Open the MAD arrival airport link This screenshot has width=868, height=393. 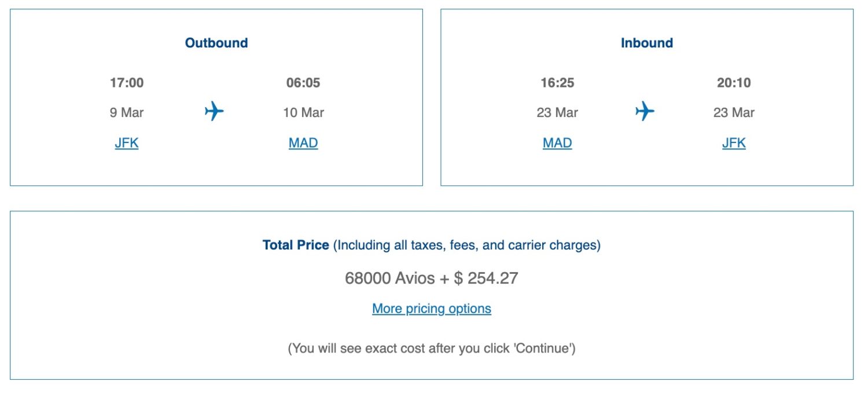[x=303, y=142]
